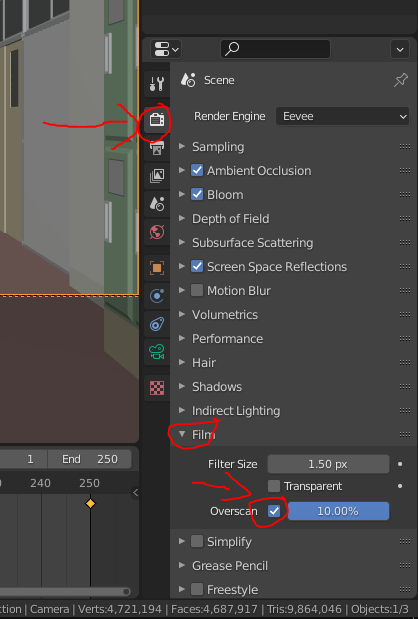Disable the Bloom checkbox
Screen dimensions: 418x619
(x=197, y=195)
